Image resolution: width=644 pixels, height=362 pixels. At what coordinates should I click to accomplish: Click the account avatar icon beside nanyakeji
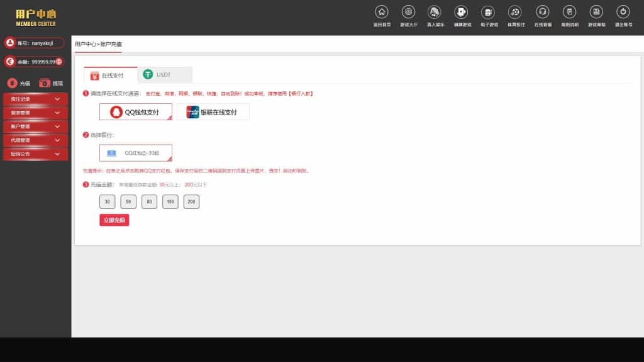(10, 43)
